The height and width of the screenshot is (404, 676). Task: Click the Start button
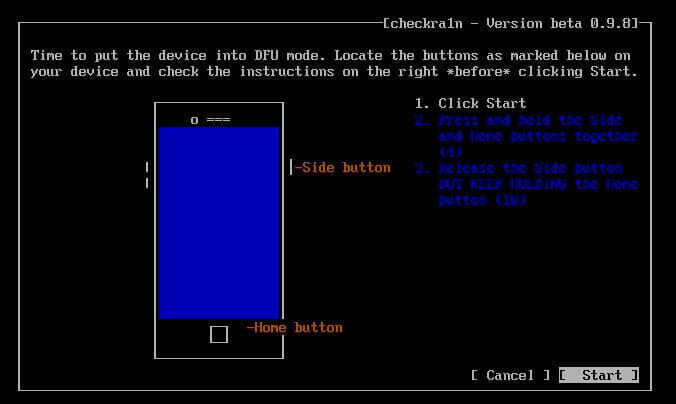[599, 375]
